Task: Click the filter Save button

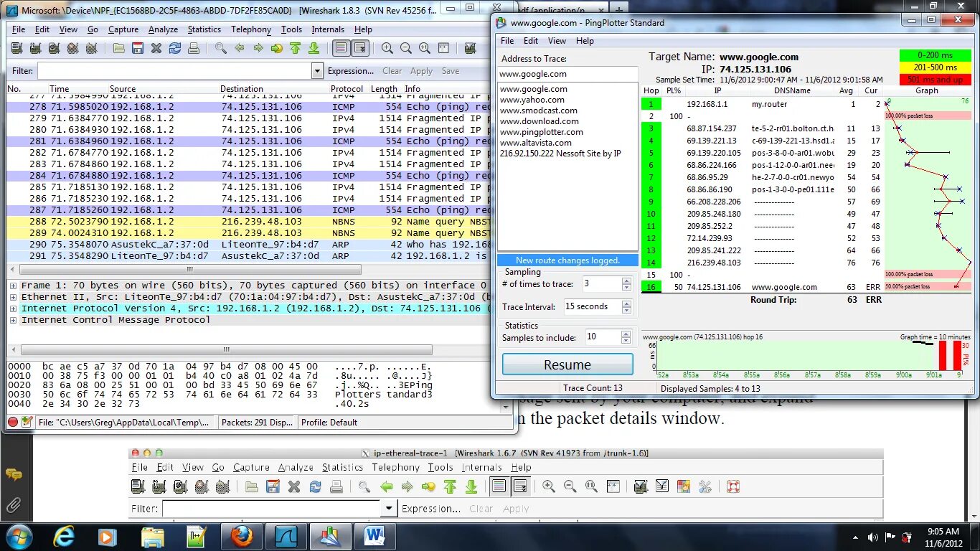Action: 451,71
